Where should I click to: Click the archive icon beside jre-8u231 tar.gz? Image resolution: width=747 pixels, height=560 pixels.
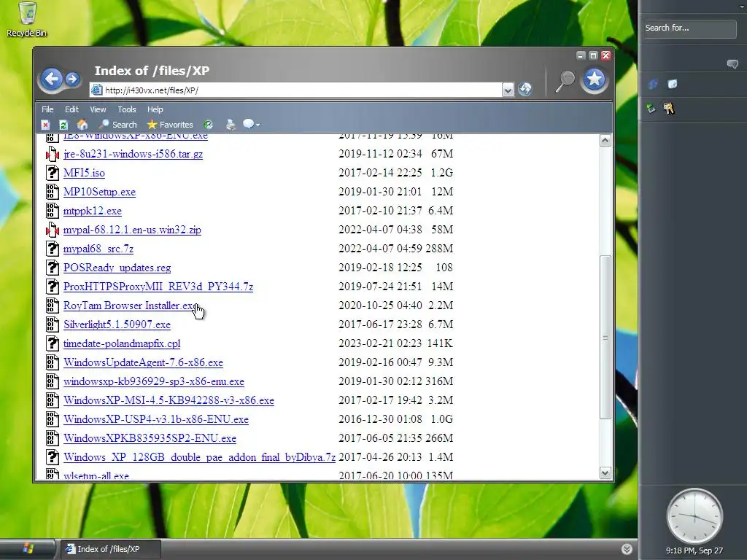(53, 154)
